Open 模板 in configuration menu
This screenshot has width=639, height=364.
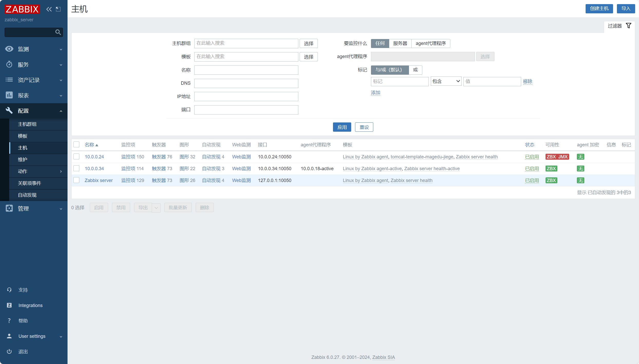point(23,136)
